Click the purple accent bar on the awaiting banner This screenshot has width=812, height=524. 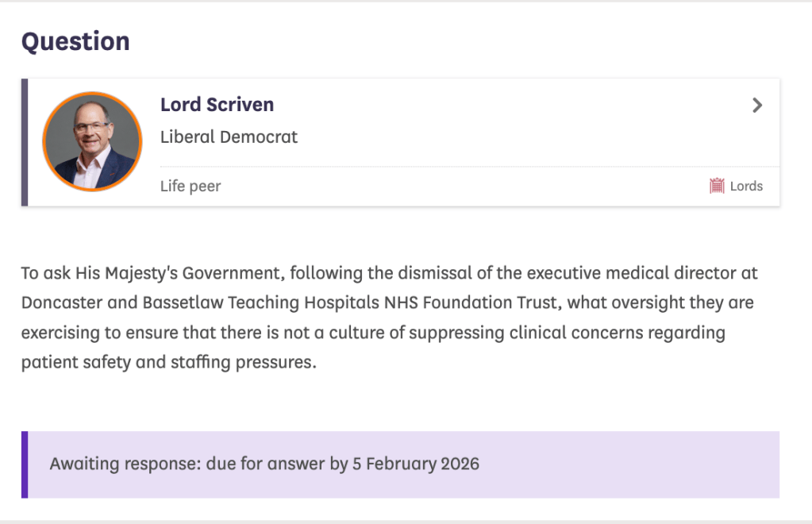click(x=25, y=464)
